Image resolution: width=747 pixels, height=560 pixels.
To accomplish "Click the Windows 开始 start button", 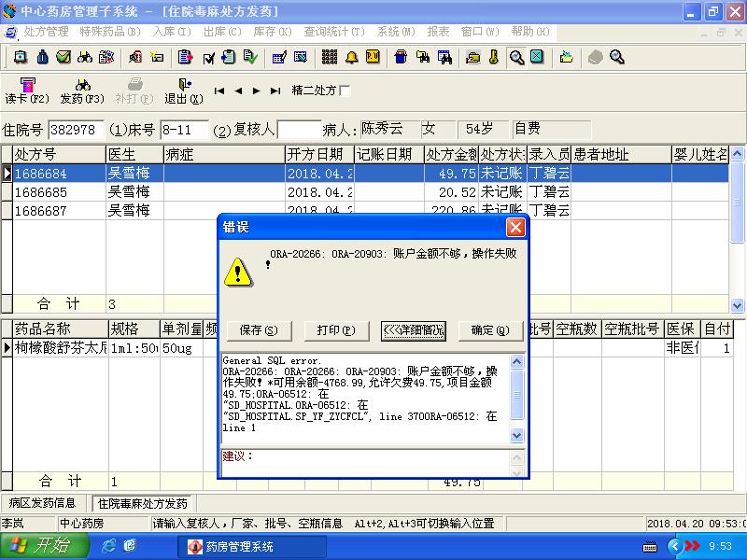I will (44, 546).
